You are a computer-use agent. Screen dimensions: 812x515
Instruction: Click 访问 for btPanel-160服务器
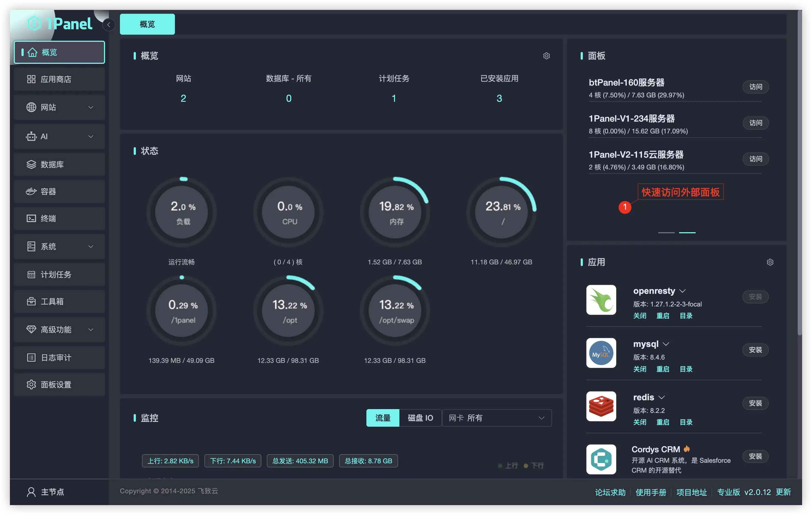(x=755, y=87)
